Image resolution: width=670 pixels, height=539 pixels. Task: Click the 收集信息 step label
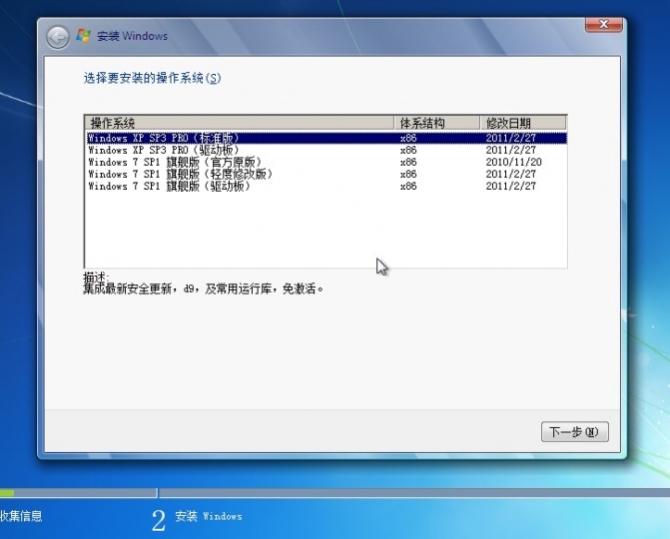click(x=21, y=516)
